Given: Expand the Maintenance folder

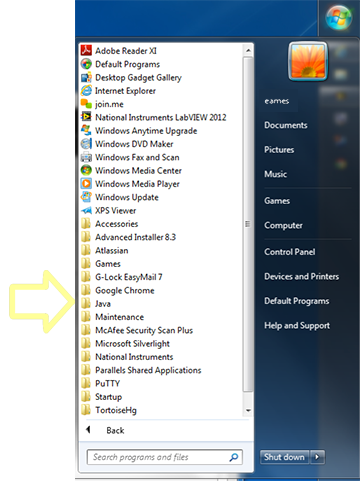Looking at the screenshot, I should pos(112,317).
